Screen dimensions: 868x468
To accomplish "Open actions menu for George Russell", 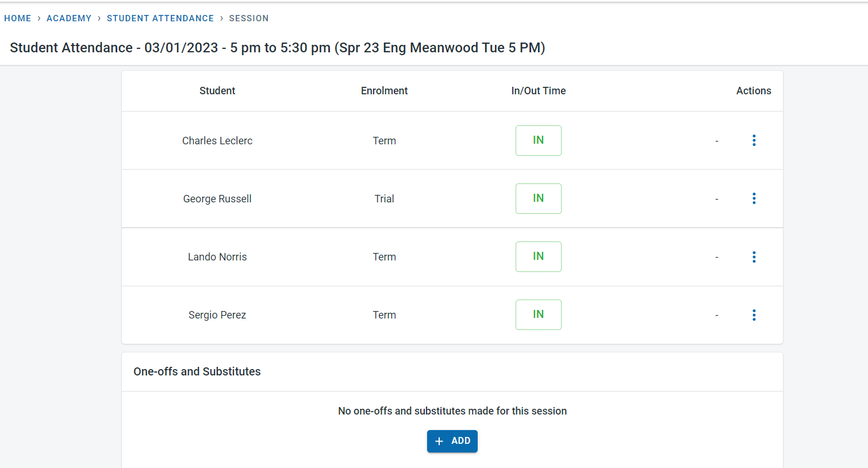I will [754, 198].
